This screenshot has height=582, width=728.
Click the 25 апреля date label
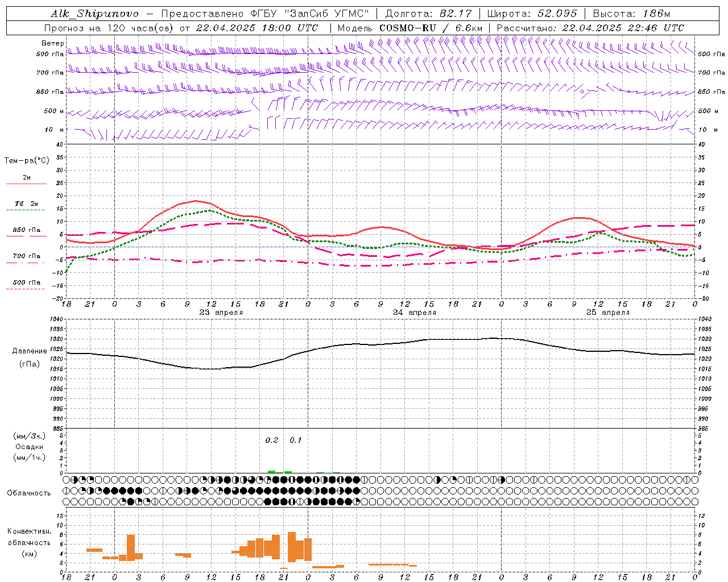(x=608, y=313)
